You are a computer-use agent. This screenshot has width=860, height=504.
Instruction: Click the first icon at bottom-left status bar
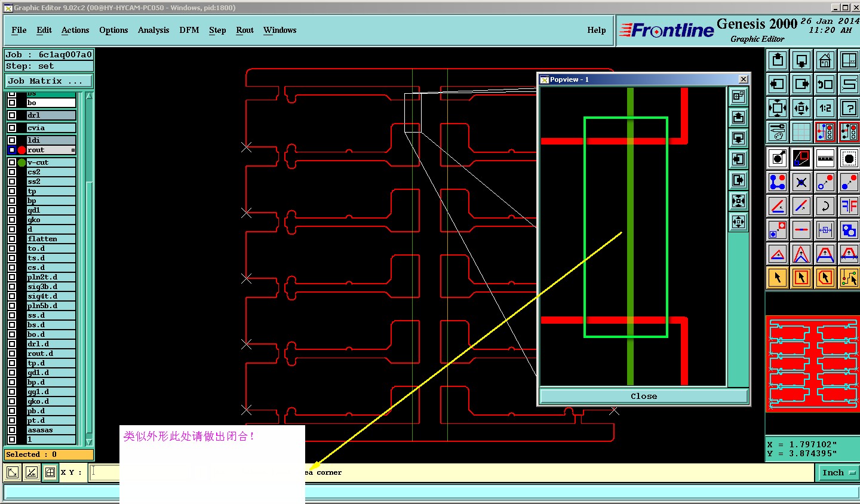[x=13, y=473]
